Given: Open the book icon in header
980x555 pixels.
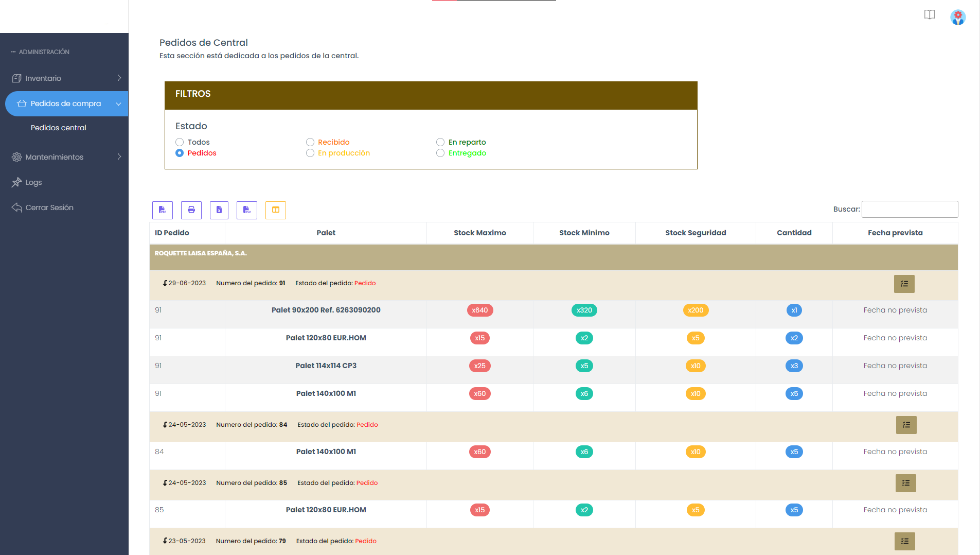Looking at the screenshot, I should (930, 14).
